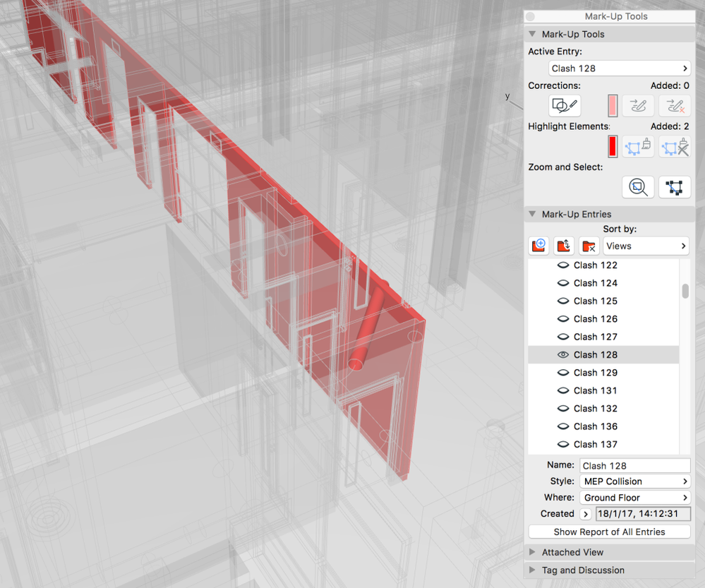
Task: Select the Clash 136 entry text
Action: tap(596, 426)
